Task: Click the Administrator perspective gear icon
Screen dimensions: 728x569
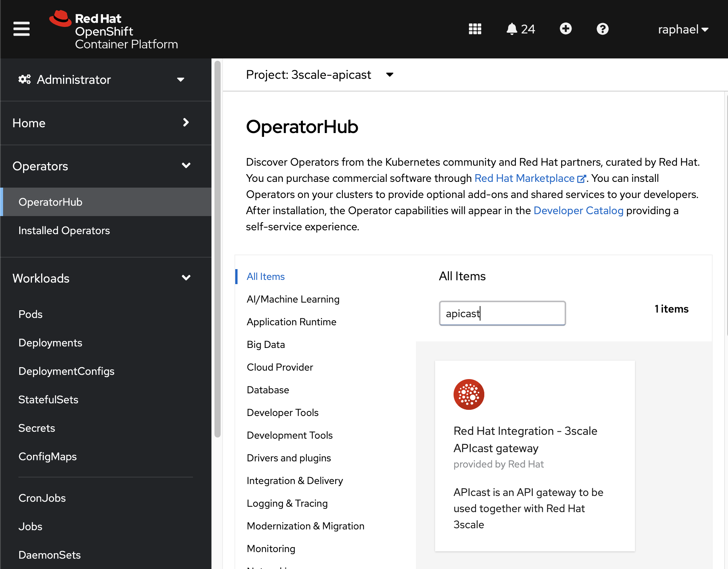Action: click(x=25, y=80)
